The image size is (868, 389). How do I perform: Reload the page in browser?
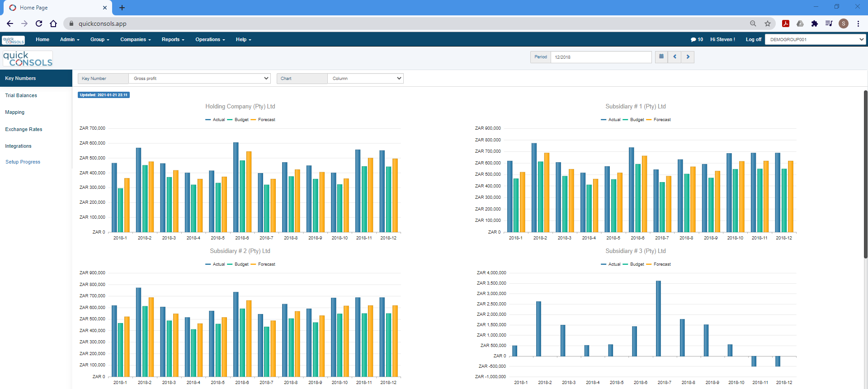39,23
